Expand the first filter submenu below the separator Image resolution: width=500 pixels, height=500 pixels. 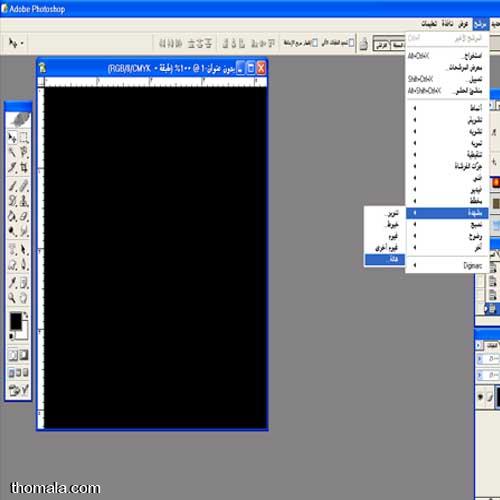point(447,108)
